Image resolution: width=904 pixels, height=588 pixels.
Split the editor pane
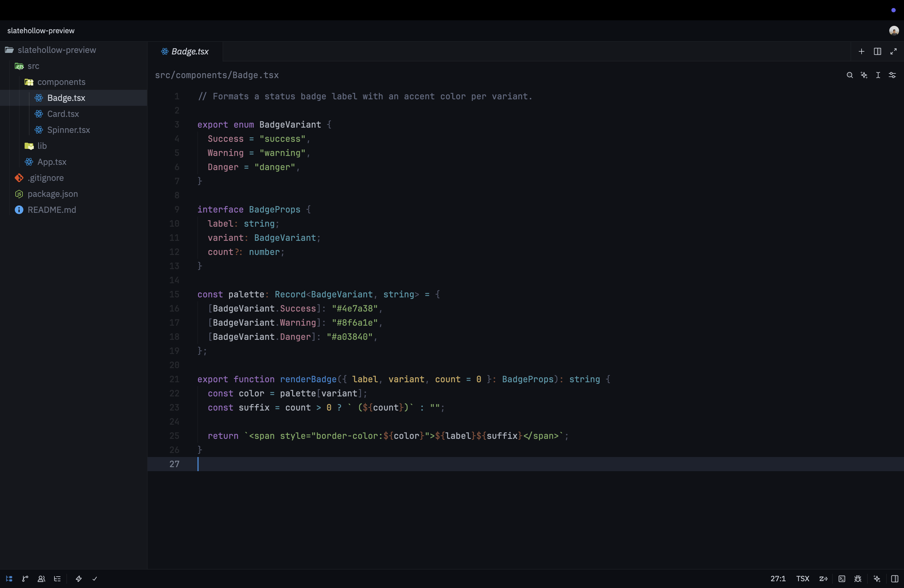(878, 51)
